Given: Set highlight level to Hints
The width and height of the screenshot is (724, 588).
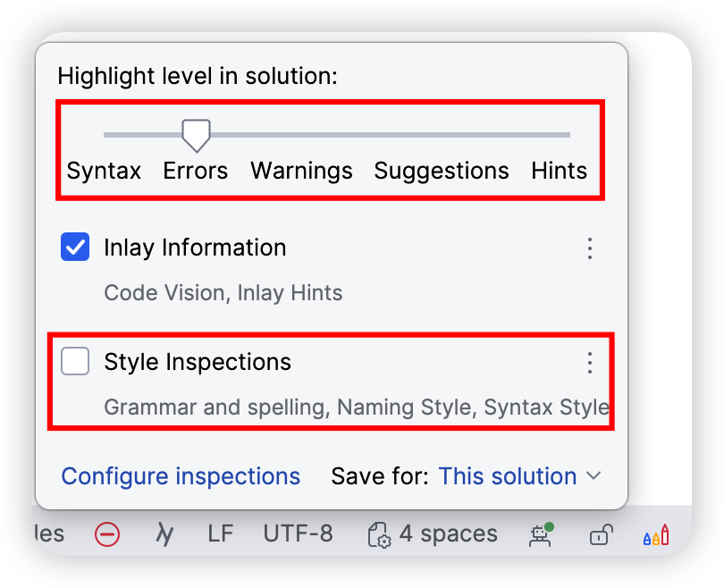Looking at the screenshot, I should [560, 171].
